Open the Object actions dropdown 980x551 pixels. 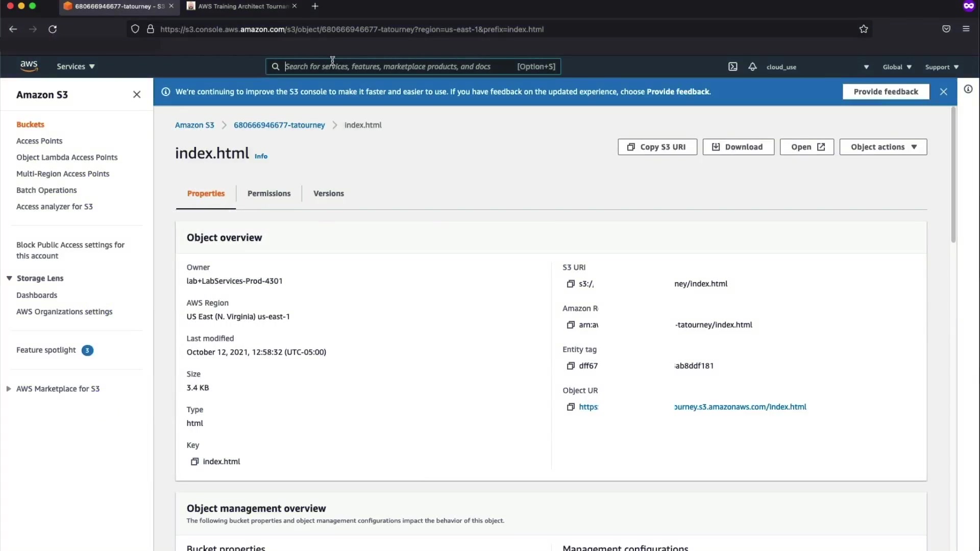(883, 147)
